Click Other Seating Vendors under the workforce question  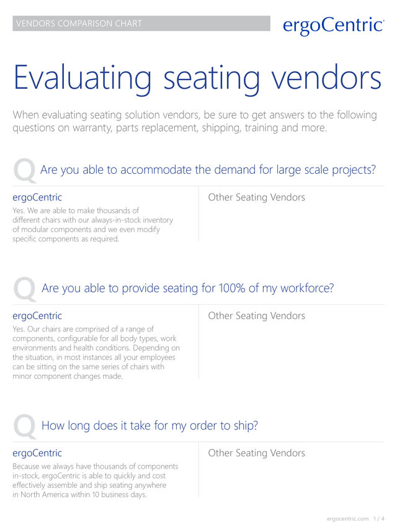pyautogui.click(x=256, y=316)
